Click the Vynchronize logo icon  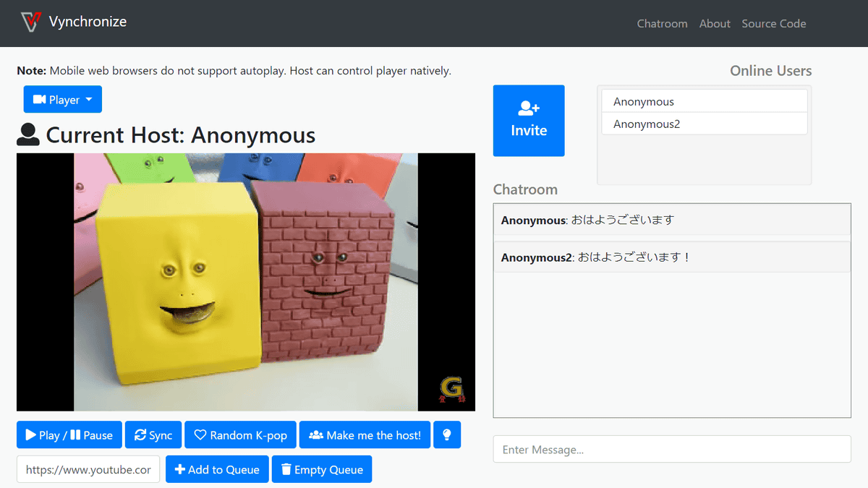click(31, 22)
